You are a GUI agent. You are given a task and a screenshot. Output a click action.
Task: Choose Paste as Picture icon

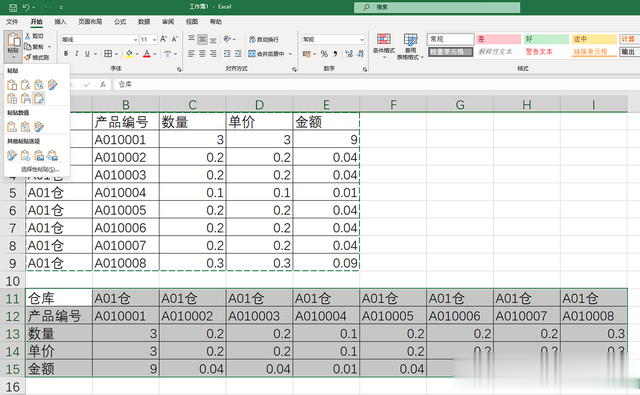(39, 155)
